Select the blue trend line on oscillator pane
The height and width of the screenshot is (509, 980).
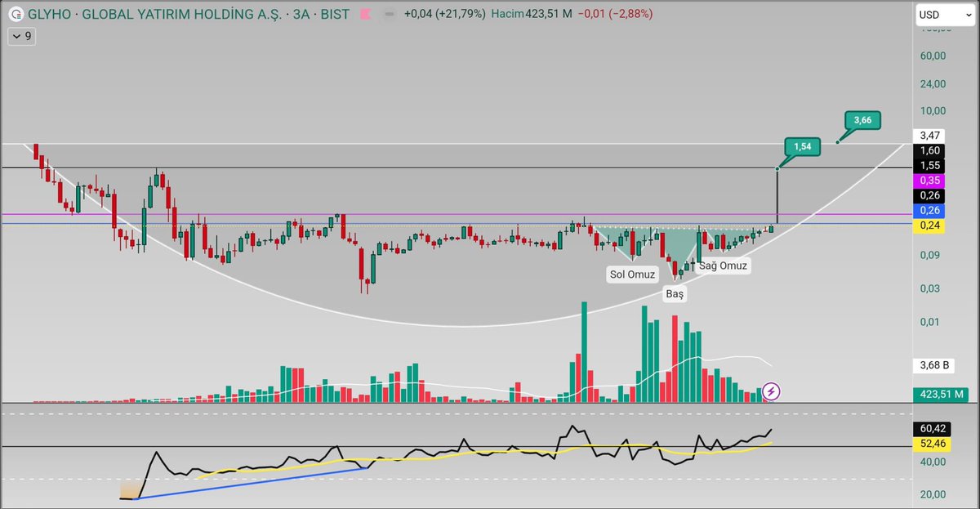(252, 483)
